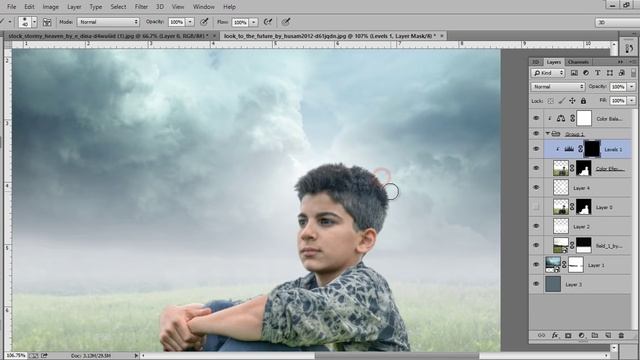Click Levels 1 histogram adjustment icon
Viewport: 640px width, 360px height.
click(x=569, y=149)
